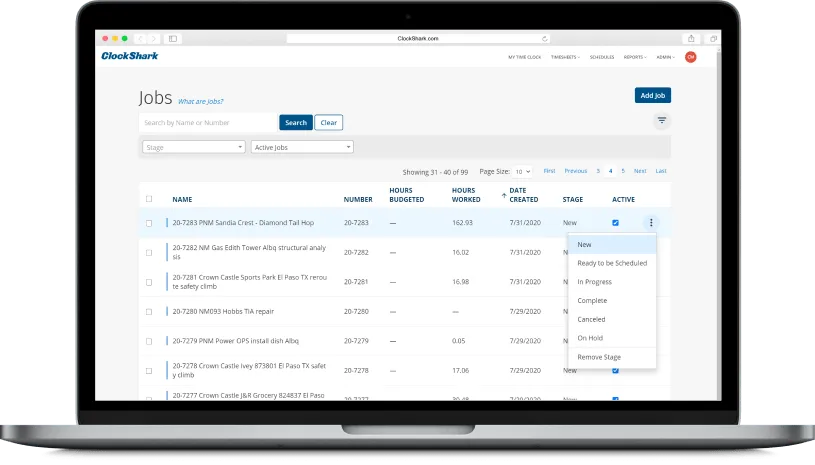Click the Add Job button
The image size is (815, 465).
(x=653, y=95)
